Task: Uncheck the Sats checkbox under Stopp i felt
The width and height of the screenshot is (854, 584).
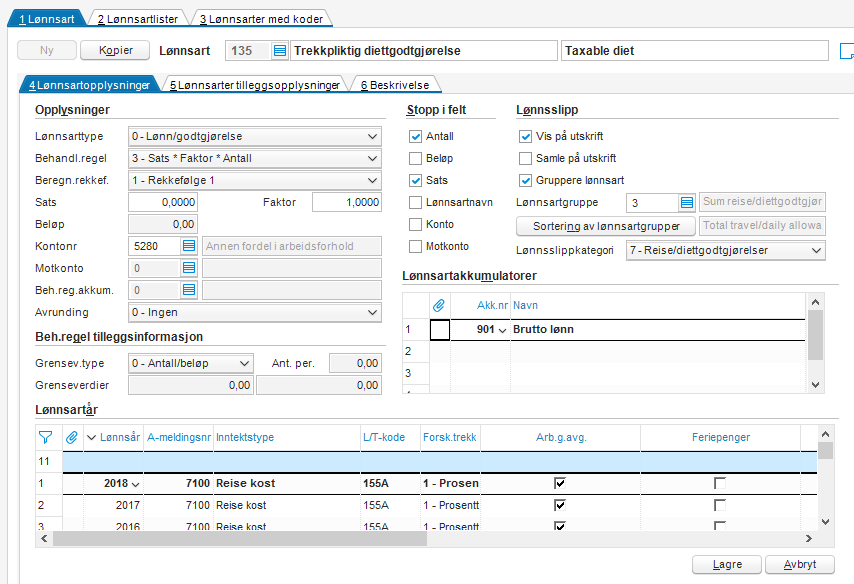Action: point(416,180)
